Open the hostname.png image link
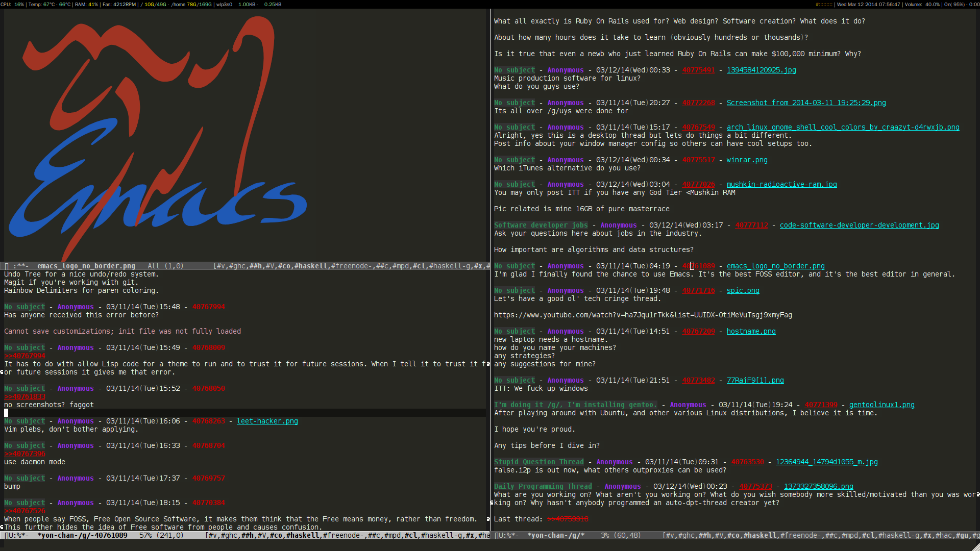 (x=751, y=331)
